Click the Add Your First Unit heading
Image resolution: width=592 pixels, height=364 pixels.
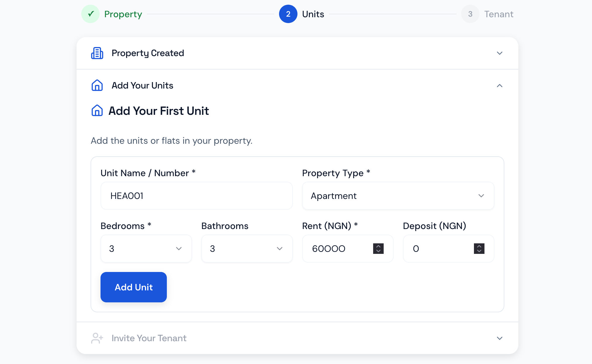tap(159, 111)
